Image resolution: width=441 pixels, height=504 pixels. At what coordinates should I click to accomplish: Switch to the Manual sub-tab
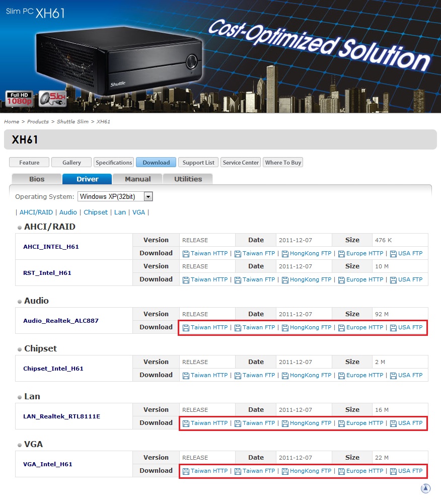(x=137, y=179)
